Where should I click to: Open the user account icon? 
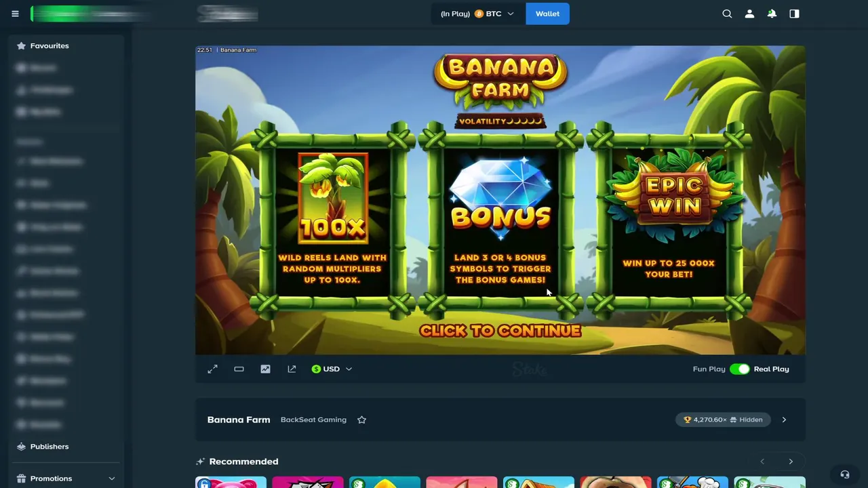pyautogui.click(x=749, y=14)
